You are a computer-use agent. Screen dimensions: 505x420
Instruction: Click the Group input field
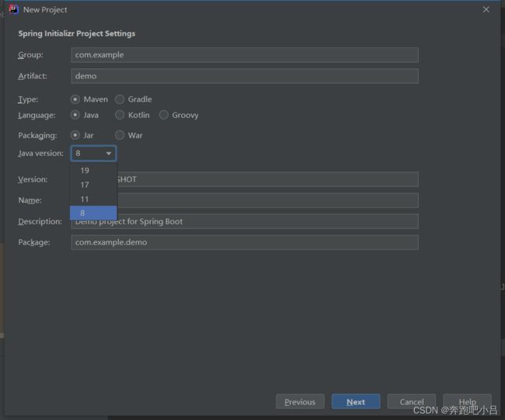[245, 55]
